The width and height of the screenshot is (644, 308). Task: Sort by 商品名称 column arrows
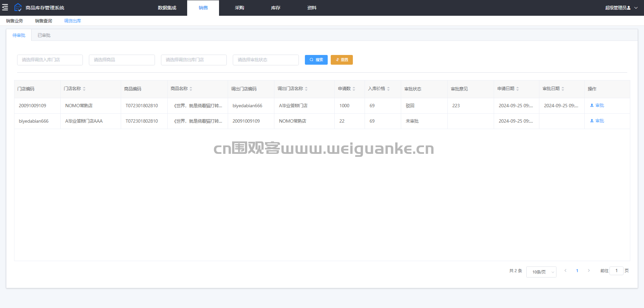(x=191, y=89)
